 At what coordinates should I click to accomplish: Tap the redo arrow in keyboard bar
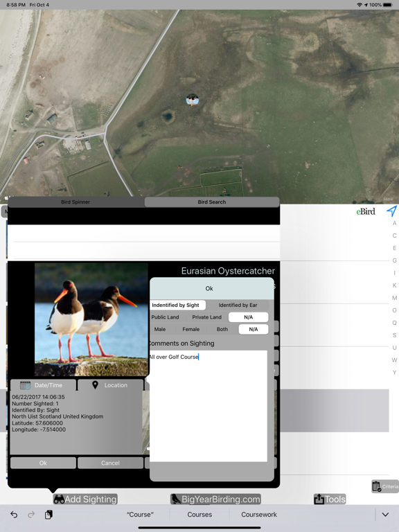coord(31,515)
